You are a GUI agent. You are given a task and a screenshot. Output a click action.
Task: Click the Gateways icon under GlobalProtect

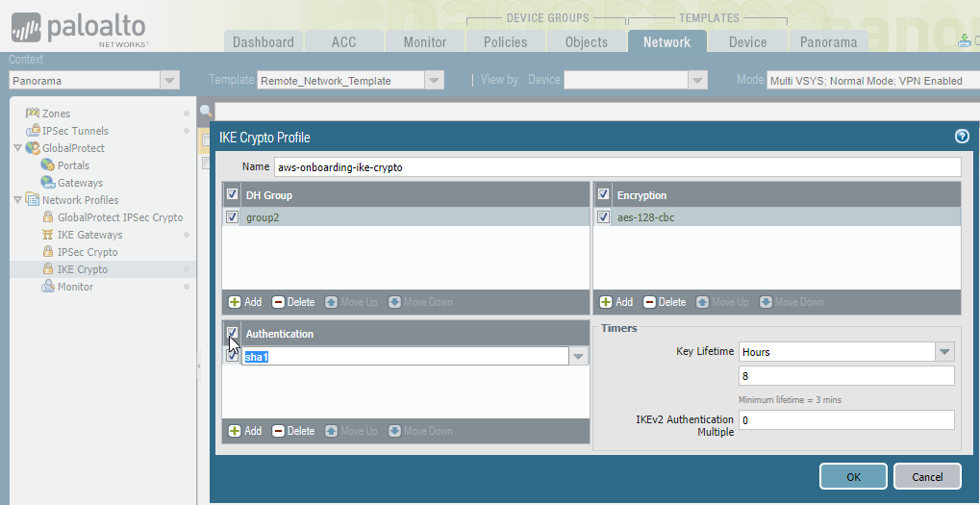coord(47,183)
